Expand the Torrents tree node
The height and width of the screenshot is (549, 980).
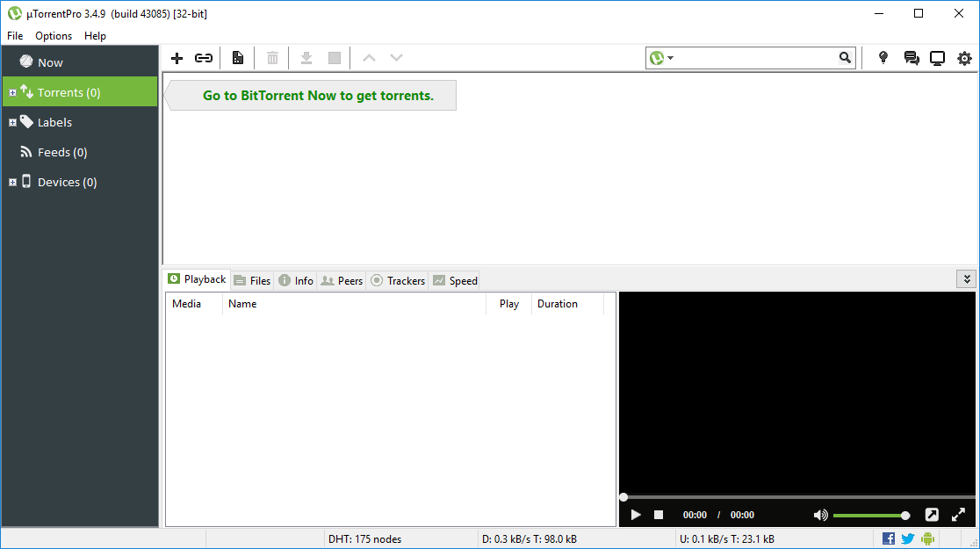click(x=12, y=92)
